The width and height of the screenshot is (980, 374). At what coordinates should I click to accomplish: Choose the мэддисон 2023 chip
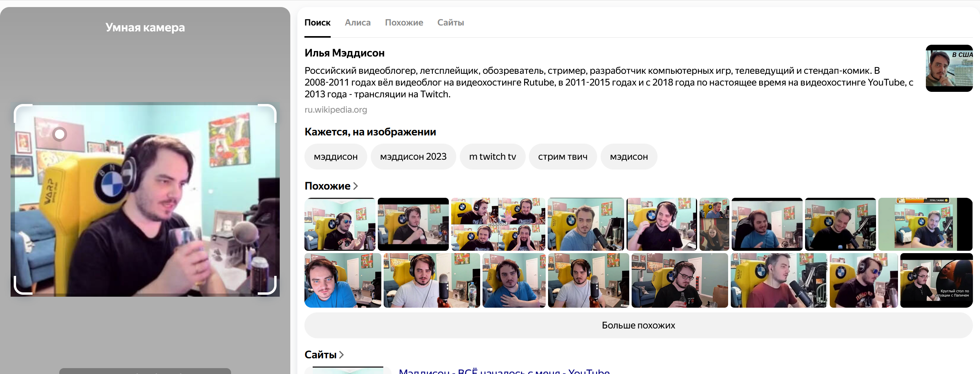click(x=413, y=157)
